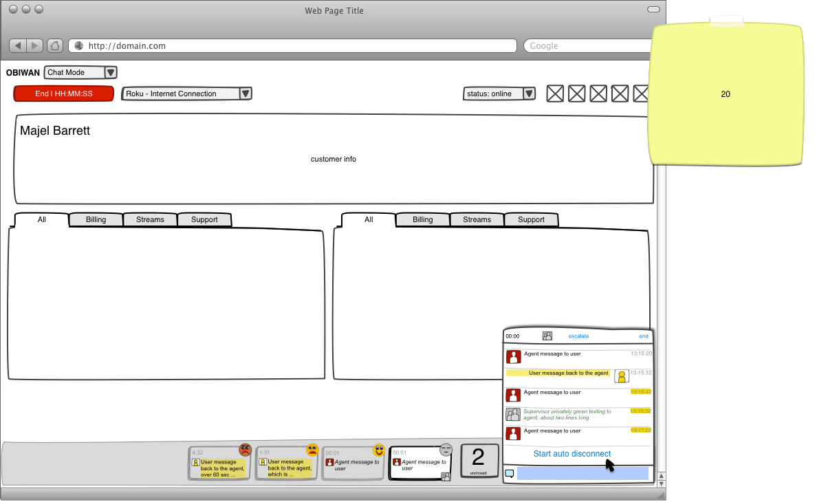This screenshot has height=504, width=817.
Task: Click the speech bubble icon beside the chat input
Action: (510, 474)
